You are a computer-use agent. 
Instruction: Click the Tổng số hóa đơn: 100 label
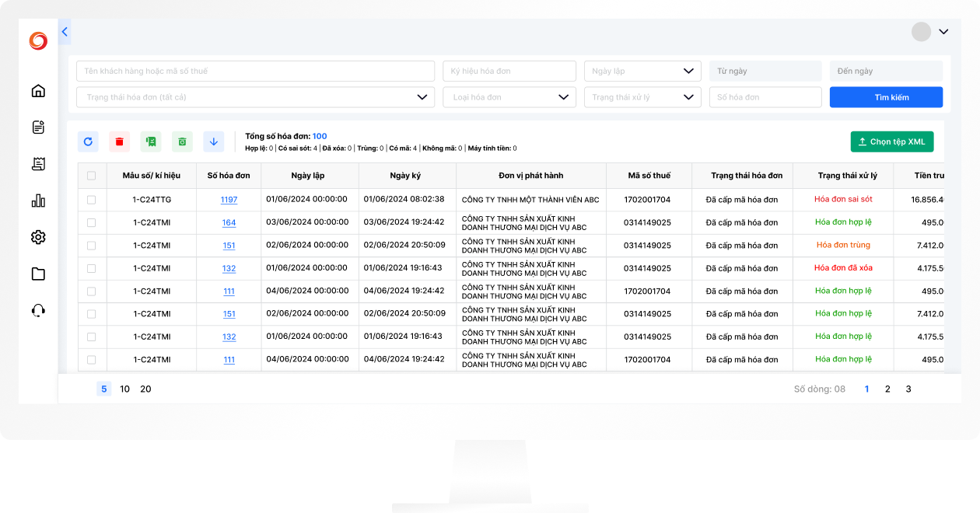click(286, 136)
